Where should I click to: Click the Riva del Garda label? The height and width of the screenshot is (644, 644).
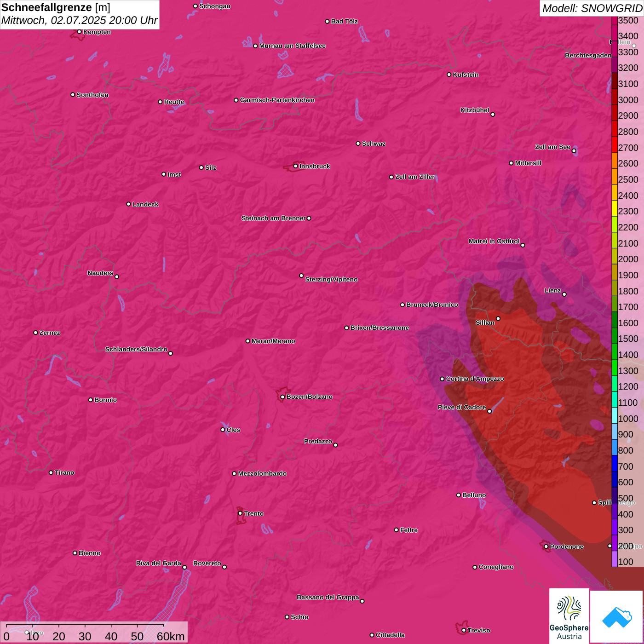[159, 563]
